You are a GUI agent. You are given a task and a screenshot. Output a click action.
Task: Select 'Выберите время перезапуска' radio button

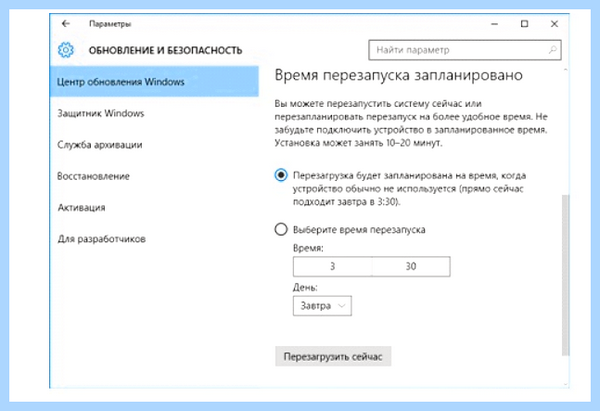tap(281, 229)
